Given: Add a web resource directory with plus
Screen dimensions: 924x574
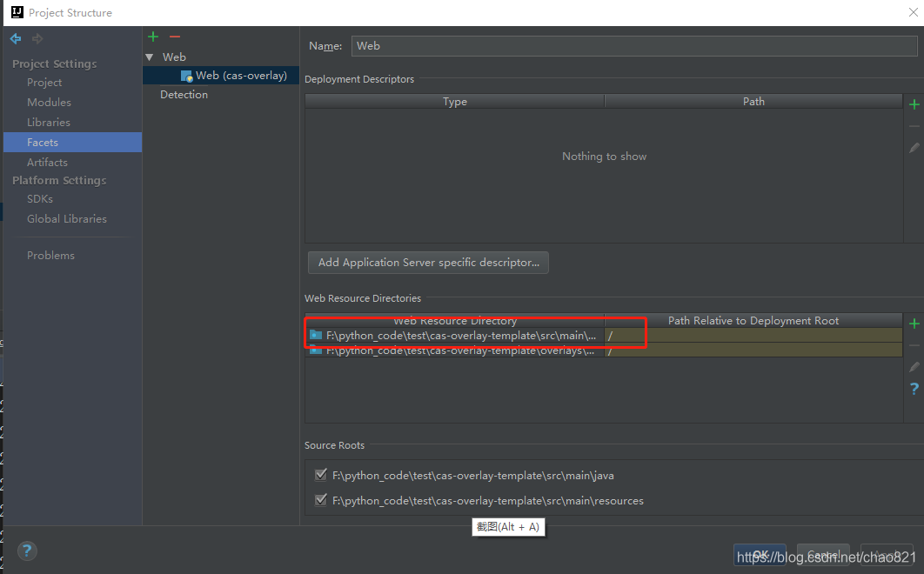Looking at the screenshot, I should [914, 324].
